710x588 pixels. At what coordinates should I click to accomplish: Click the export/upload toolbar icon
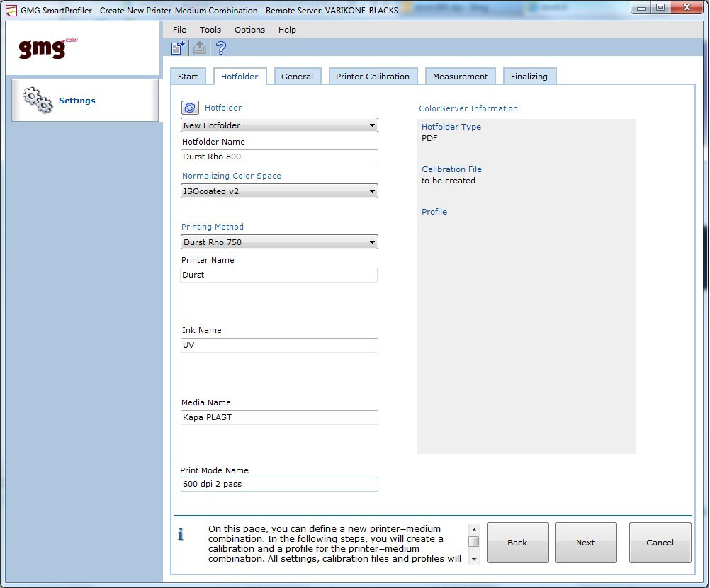pyautogui.click(x=199, y=47)
